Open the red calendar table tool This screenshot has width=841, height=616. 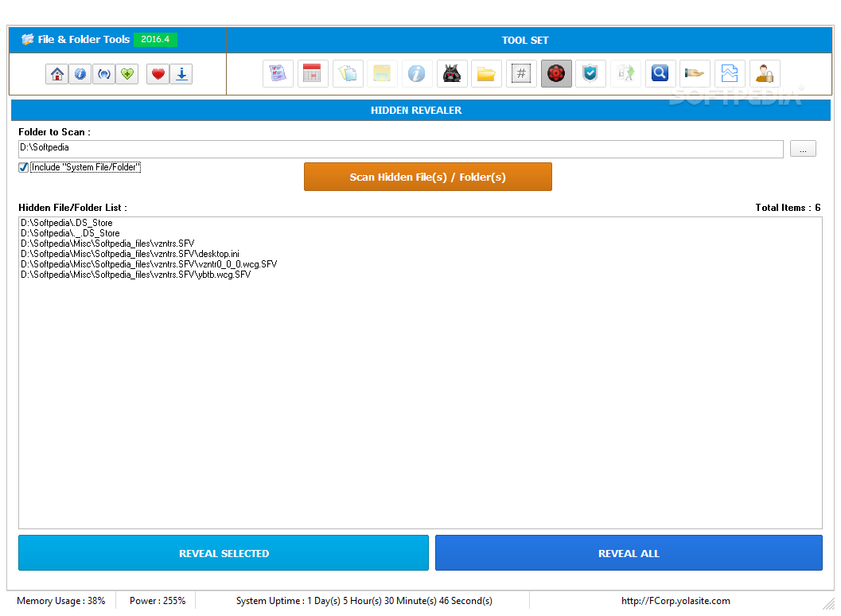pos(313,73)
